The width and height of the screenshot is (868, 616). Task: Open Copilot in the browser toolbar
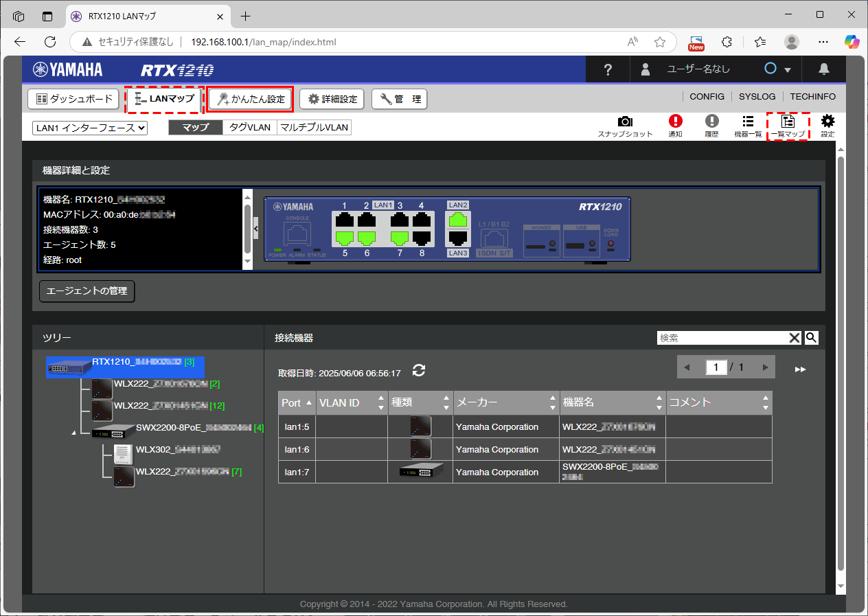coord(852,42)
